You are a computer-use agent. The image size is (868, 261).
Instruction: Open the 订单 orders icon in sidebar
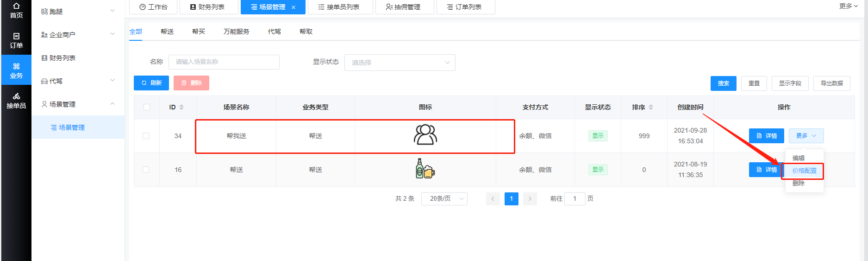(x=16, y=36)
